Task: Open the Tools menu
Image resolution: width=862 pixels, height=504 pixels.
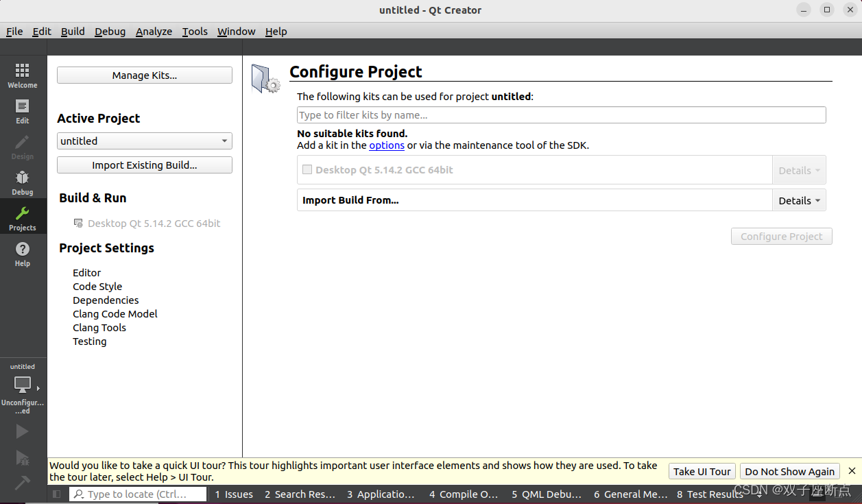Action: [195, 32]
